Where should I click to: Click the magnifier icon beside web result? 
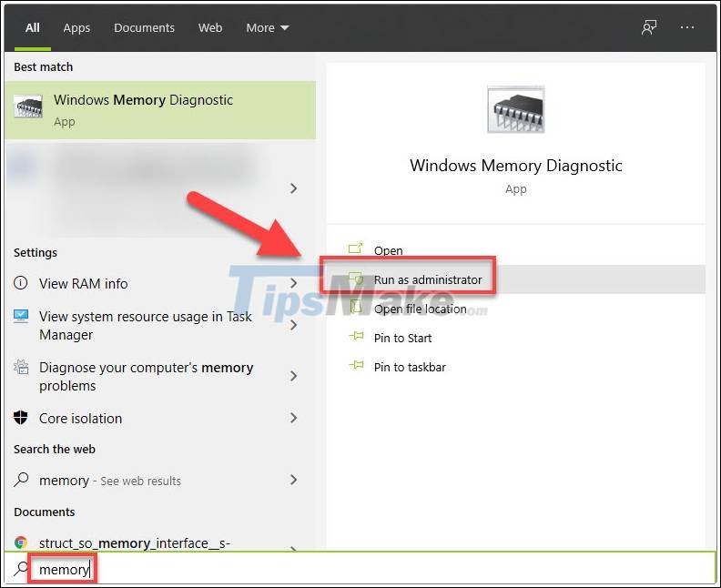(21, 480)
